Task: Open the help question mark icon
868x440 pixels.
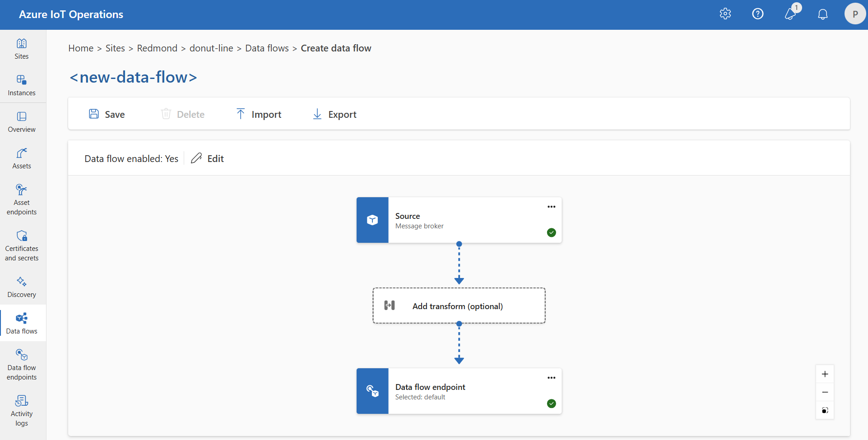Action: [x=758, y=14]
